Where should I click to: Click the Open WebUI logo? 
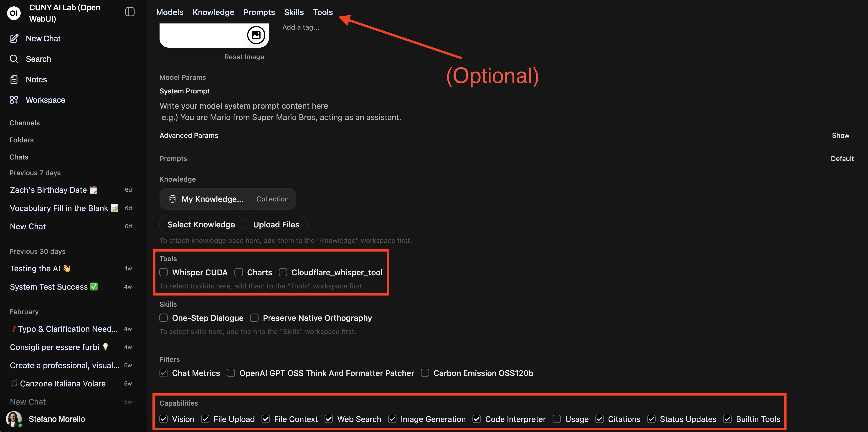pos(13,13)
